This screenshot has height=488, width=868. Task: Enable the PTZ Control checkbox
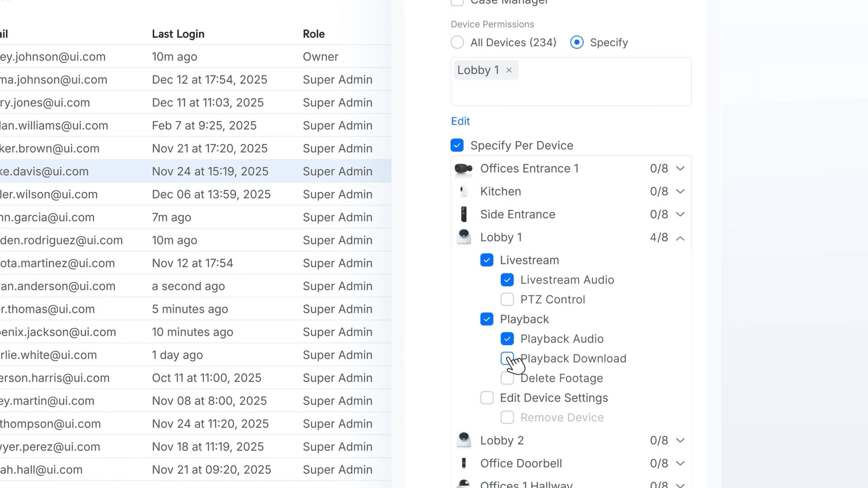click(507, 300)
